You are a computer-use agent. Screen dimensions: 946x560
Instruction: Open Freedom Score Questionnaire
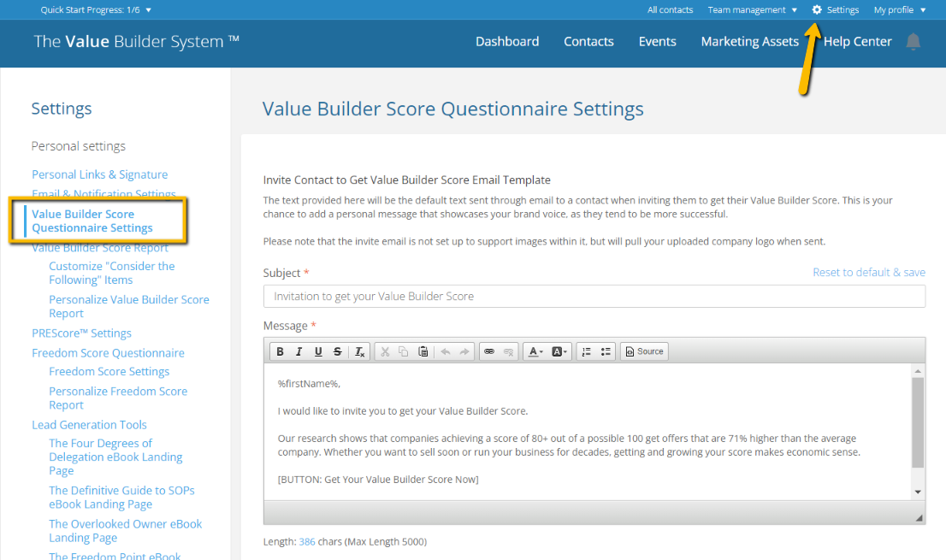(108, 353)
